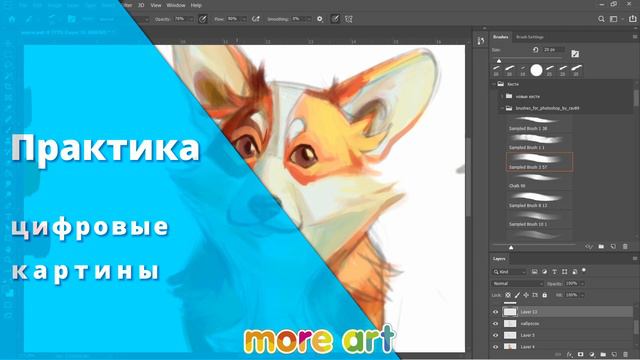Image resolution: width=640 pixels, height=360 pixels.
Task: Toggle pressure for size icon
Action: 335,19
